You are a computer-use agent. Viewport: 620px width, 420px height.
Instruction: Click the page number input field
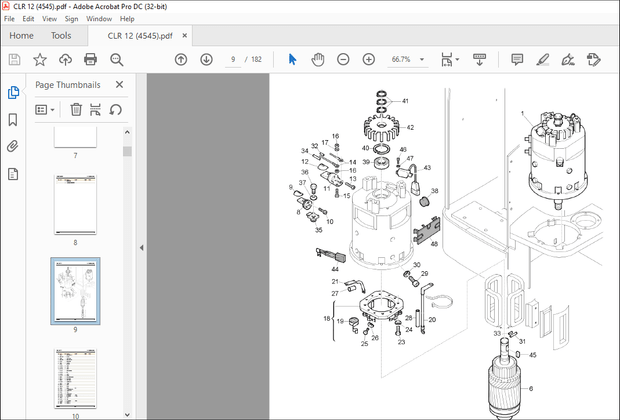tap(233, 59)
